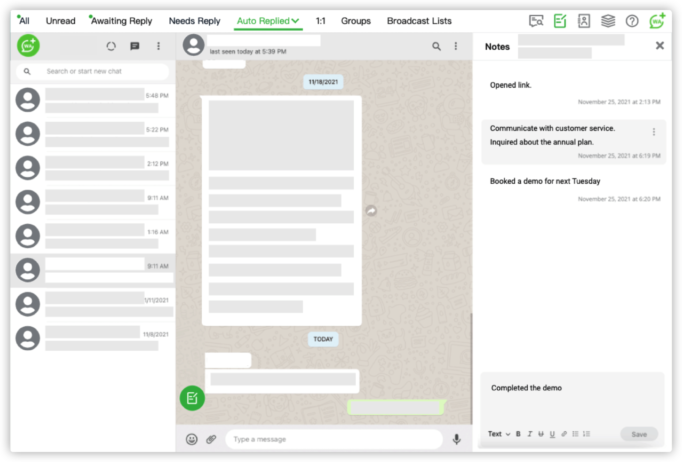
Task: Click the green notes icon in top toolbar
Action: point(560,20)
